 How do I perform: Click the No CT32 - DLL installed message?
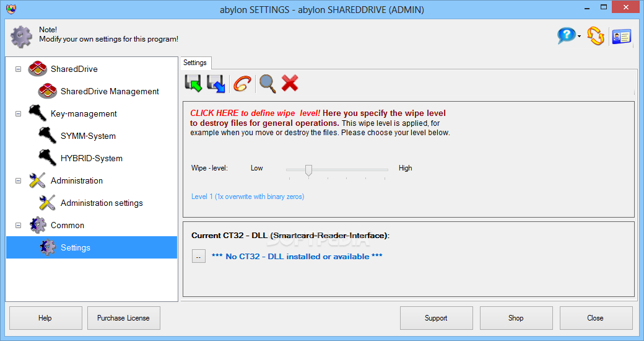pyautogui.click(x=297, y=256)
